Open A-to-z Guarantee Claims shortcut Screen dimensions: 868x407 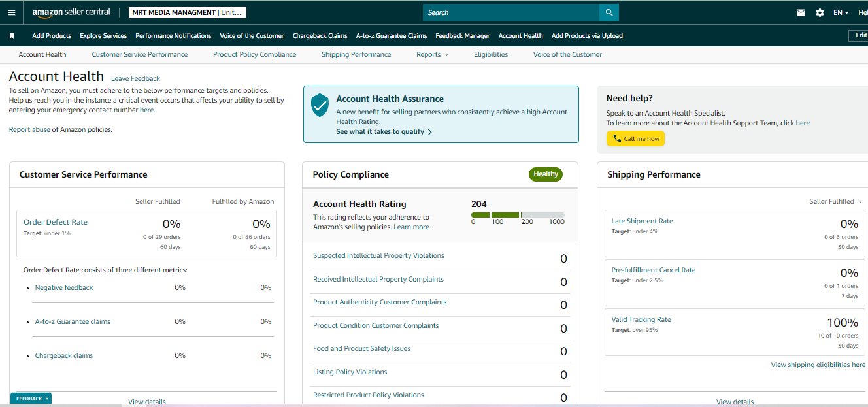(392, 36)
